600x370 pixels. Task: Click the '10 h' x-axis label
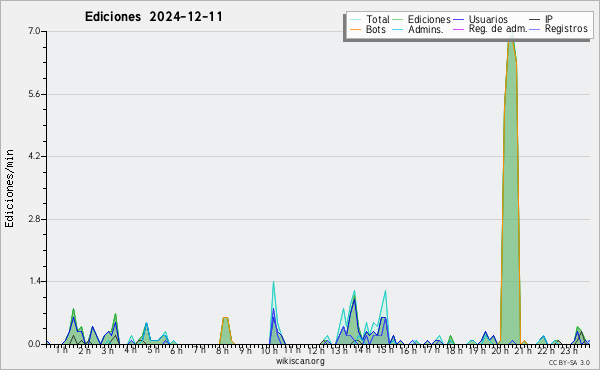269,351
